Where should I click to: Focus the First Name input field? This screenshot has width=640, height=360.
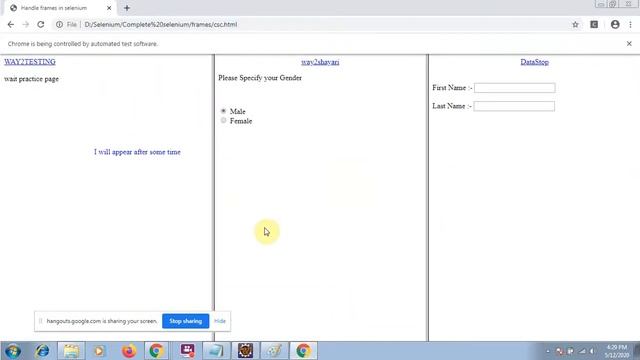pos(514,88)
